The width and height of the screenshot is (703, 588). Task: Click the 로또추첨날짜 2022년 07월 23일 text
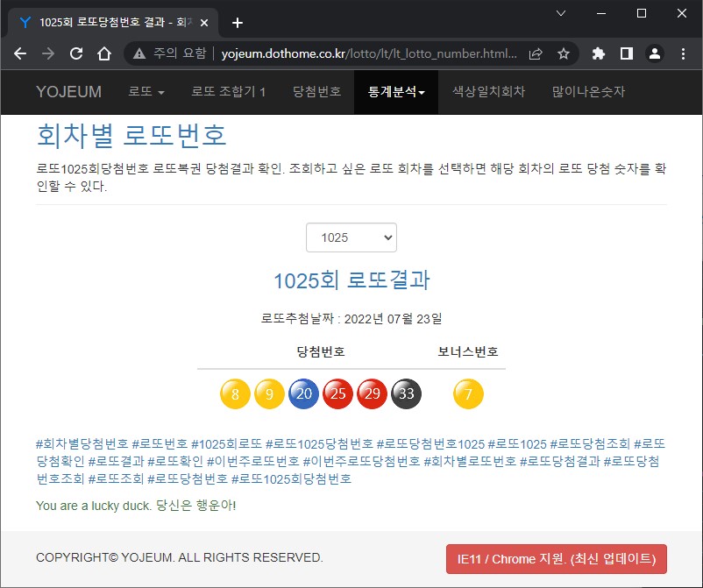[x=351, y=319]
